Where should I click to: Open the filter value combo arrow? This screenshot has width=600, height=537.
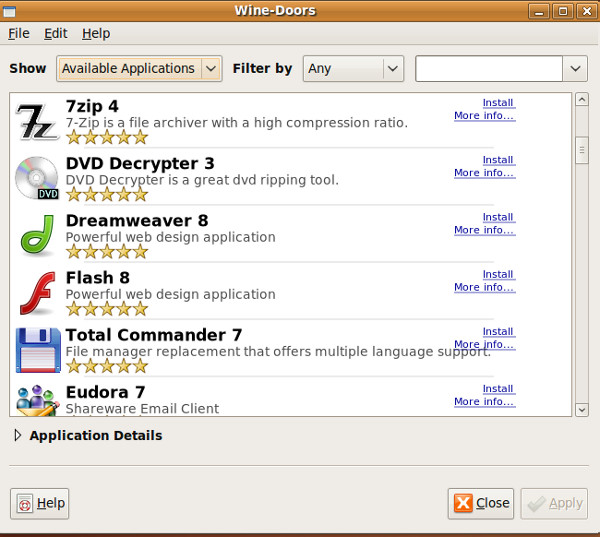[x=575, y=69]
